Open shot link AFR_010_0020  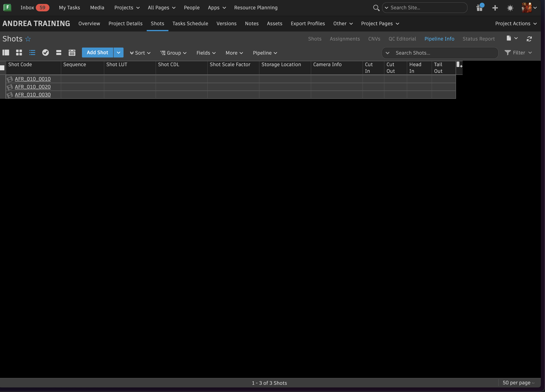33,87
